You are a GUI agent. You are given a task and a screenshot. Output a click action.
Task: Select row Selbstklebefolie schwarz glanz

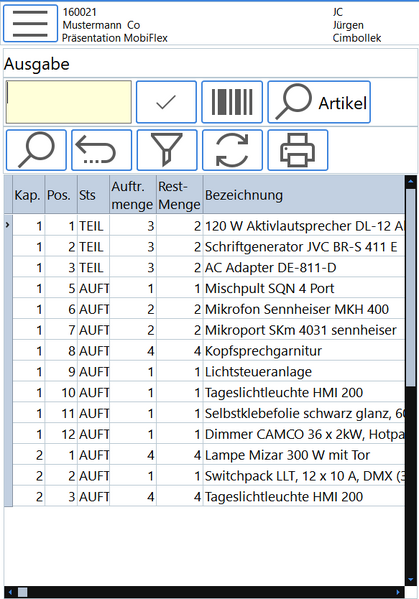209,413
